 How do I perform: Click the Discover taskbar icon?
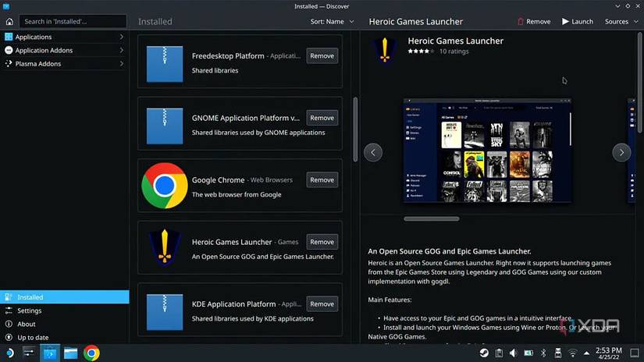pyautogui.click(x=50, y=353)
